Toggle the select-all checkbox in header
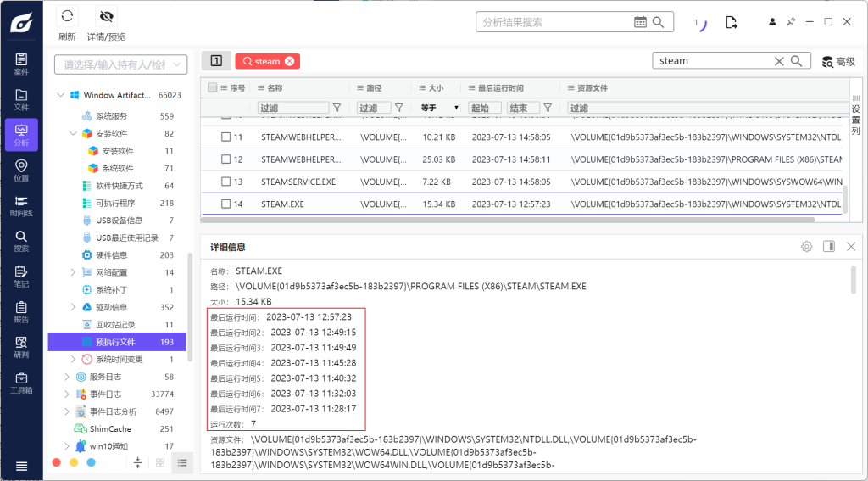The height and width of the screenshot is (481, 868). (x=212, y=87)
